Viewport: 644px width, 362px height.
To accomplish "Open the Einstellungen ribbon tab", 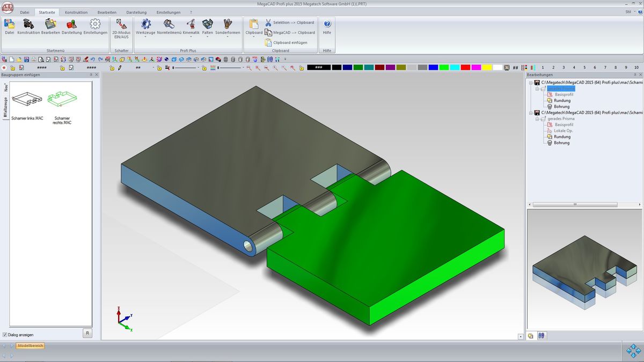I will (168, 12).
